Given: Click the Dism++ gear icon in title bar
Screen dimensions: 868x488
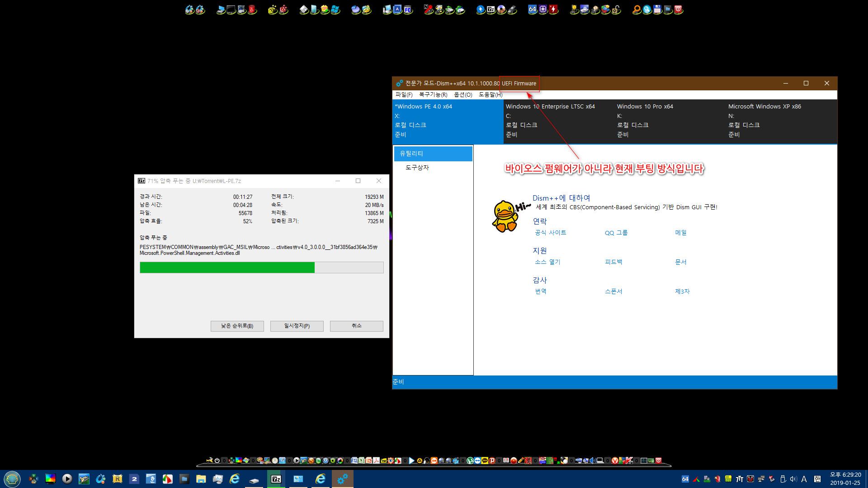Looking at the screenshot, I should (399, 83).
